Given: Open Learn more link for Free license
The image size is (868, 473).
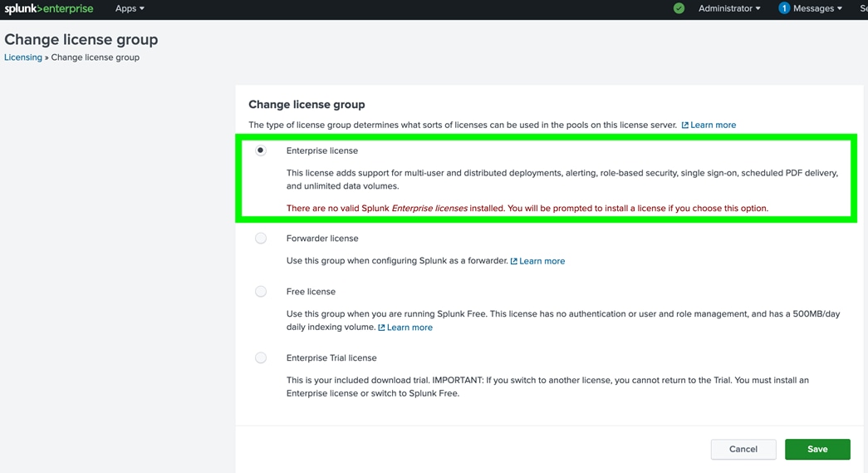Looking at the screenshot, I should coord(409,328).
